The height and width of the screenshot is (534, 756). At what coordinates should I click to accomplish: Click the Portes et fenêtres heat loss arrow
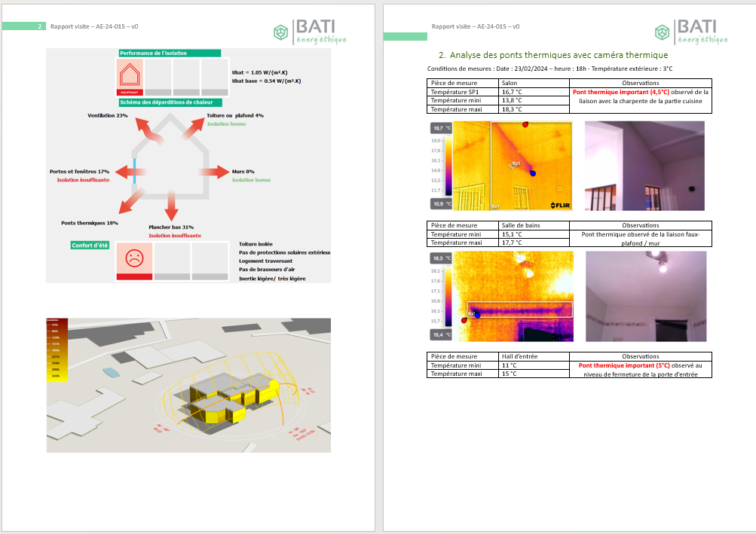click(x=130, y=172)
